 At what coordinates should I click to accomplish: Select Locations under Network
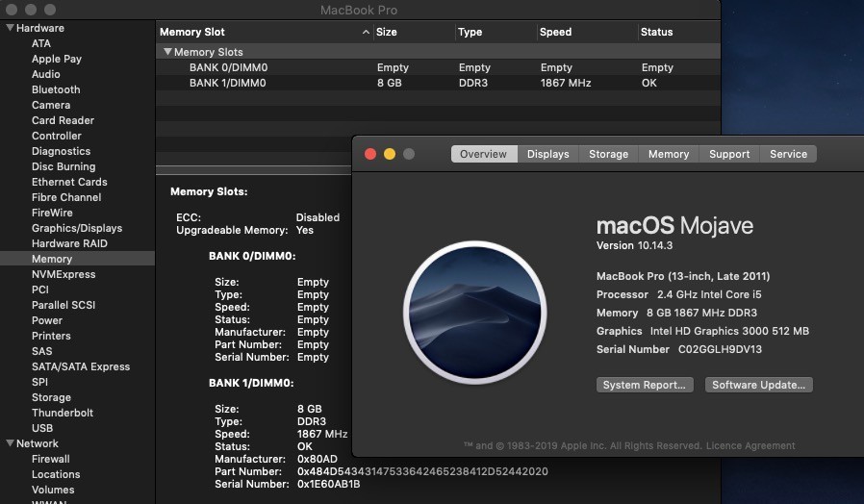56,474
